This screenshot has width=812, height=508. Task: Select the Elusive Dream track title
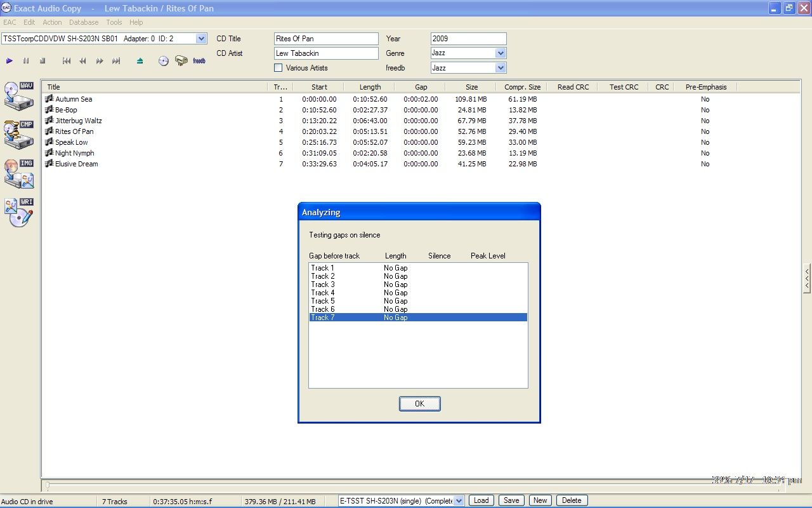(x=77, y=164)
